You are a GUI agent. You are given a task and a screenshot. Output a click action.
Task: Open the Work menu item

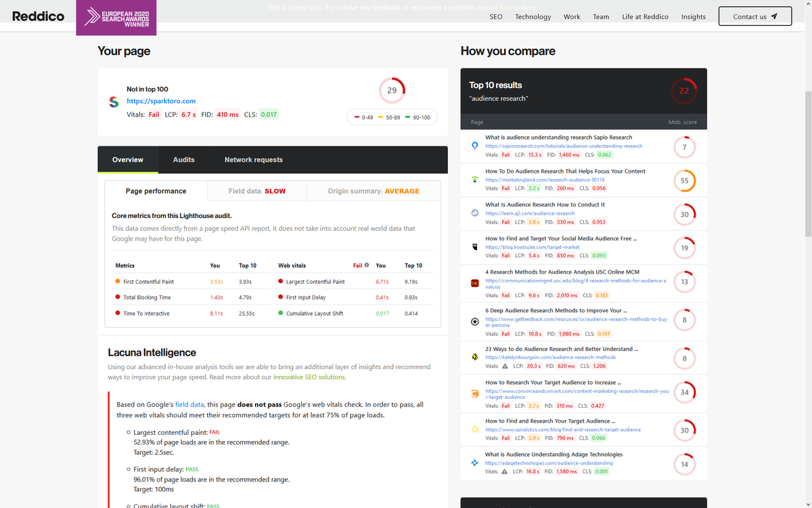click(572, 17)
